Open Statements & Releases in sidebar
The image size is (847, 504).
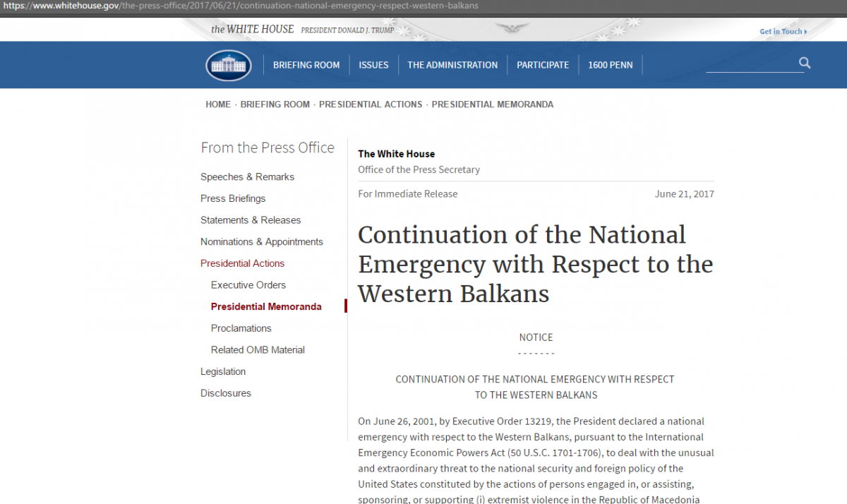(x=251, y=220)
